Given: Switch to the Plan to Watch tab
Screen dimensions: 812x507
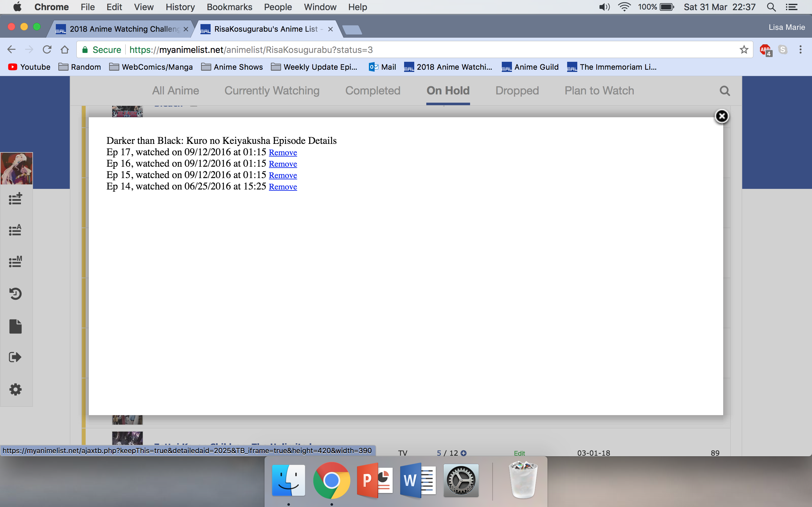Looking at the screenshot, I should (599, 91).
